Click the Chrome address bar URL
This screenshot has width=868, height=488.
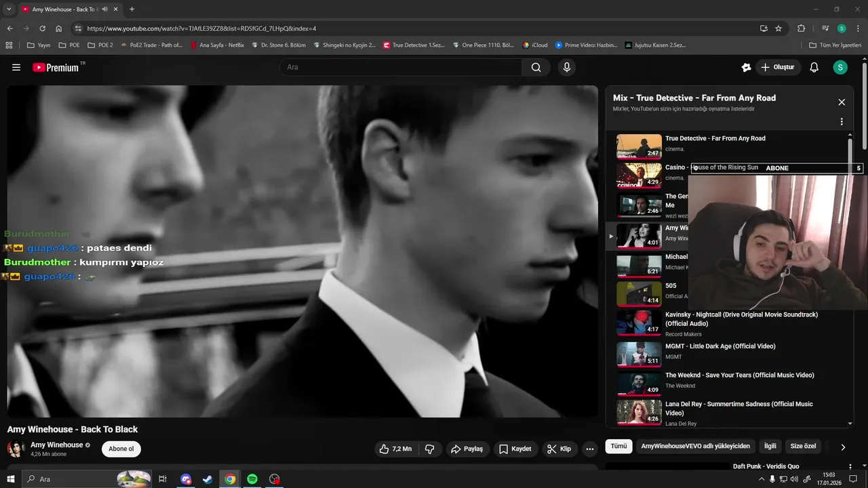(x=201, y=28)
